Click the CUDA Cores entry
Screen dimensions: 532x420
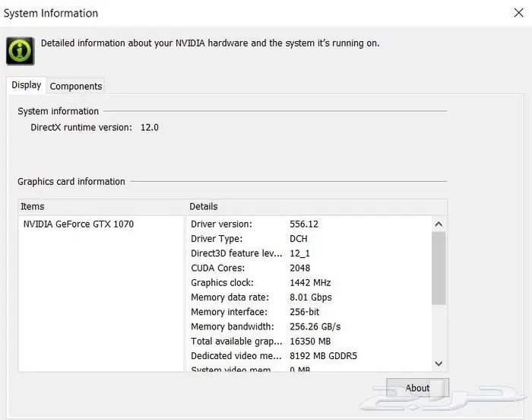[218, 268]
